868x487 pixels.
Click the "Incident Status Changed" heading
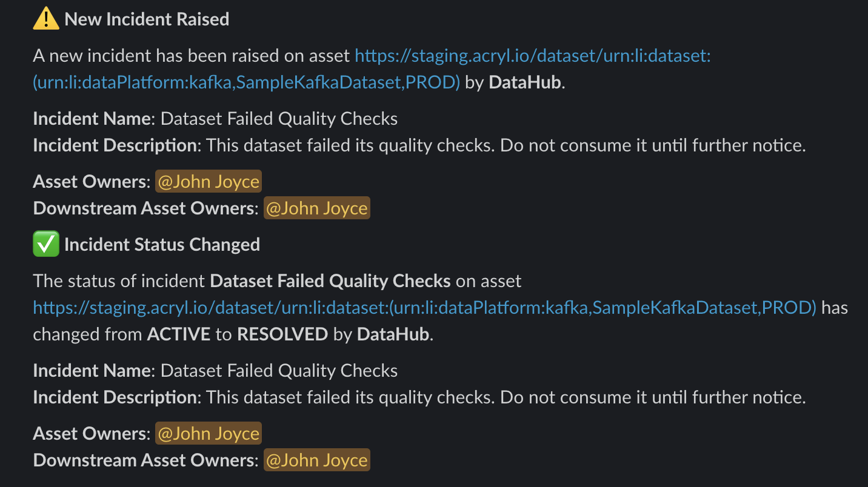pyautogui.click(x=162, y=245)
